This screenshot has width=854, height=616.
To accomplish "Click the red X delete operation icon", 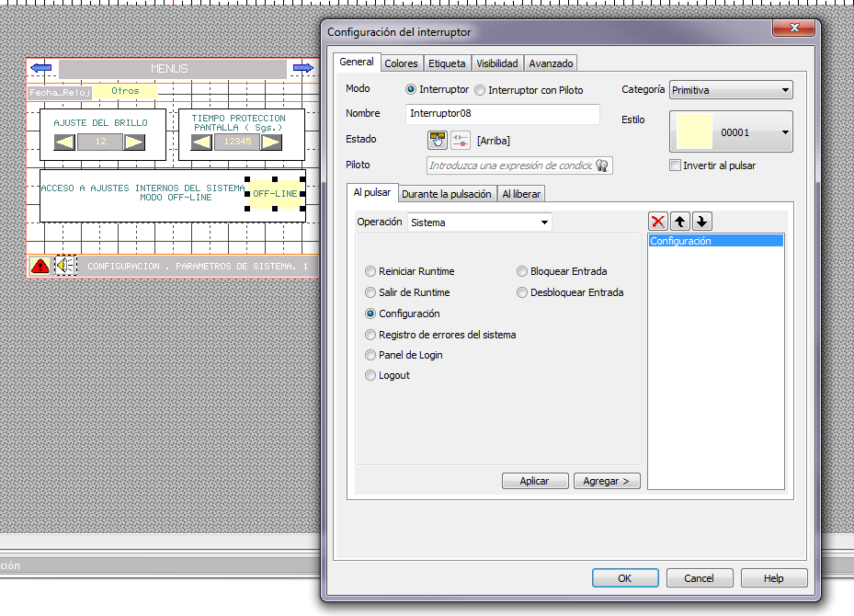I will click(x=658, y=222).
